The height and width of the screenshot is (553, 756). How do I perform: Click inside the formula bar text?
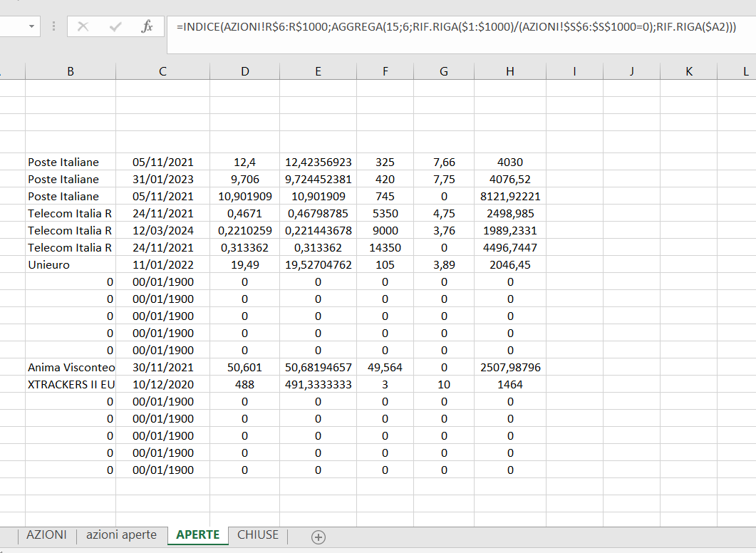pyautogui.click(x=456, y=27)
